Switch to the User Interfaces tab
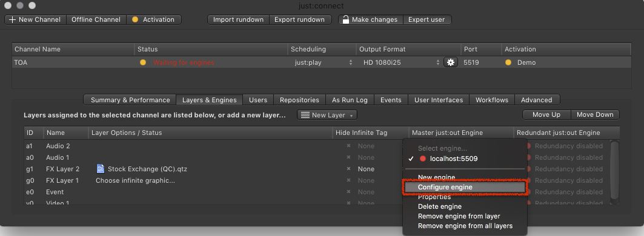This screenshot has height=236, width=644. coord(439,100)
